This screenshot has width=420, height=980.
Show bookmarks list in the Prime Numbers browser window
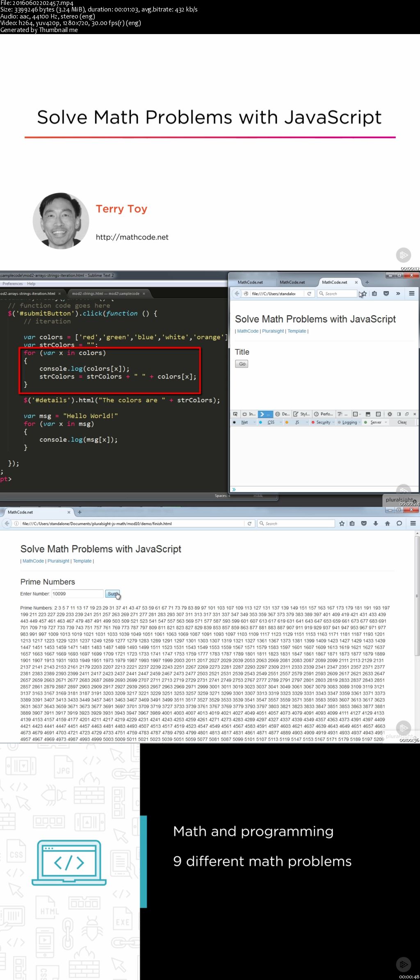[352, 523]
